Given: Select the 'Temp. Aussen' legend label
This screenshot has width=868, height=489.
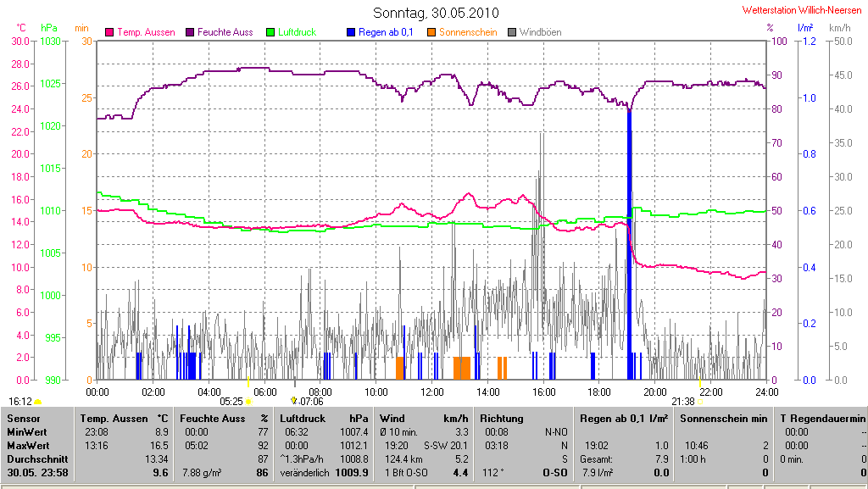Looking at the screenshot, I should coord(146,33).
